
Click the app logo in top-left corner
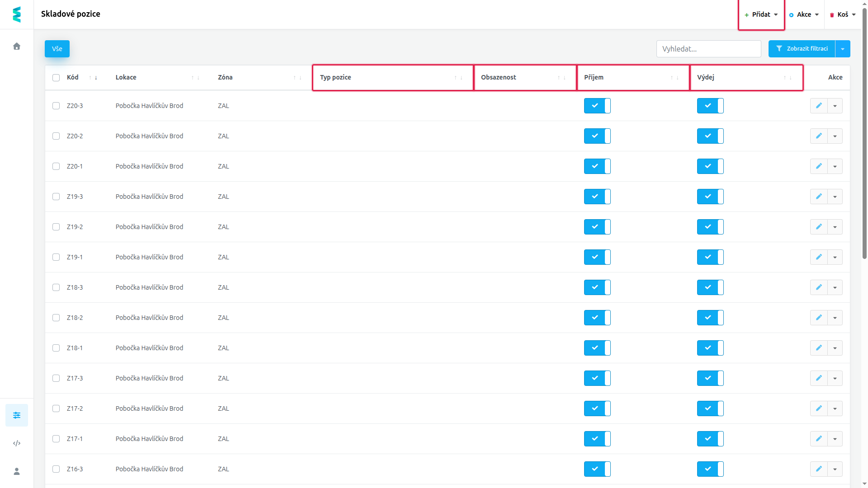(17, 14)
